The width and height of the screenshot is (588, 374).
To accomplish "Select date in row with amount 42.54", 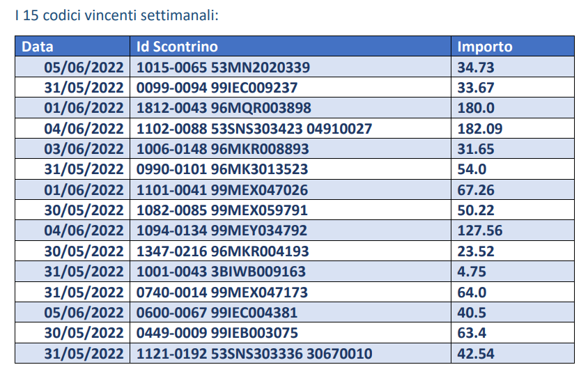I will tap(84, 354).
